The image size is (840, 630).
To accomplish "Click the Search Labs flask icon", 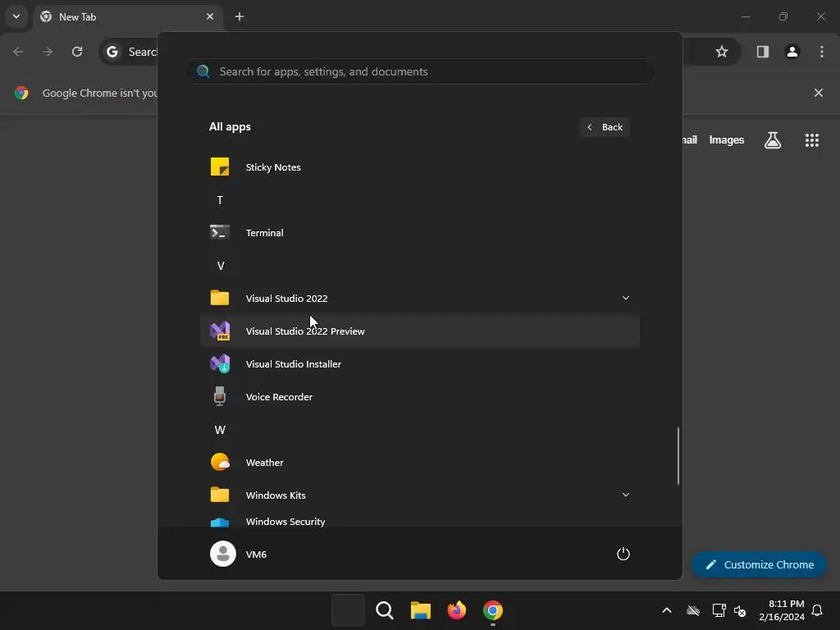I will [x=773, y=139].
